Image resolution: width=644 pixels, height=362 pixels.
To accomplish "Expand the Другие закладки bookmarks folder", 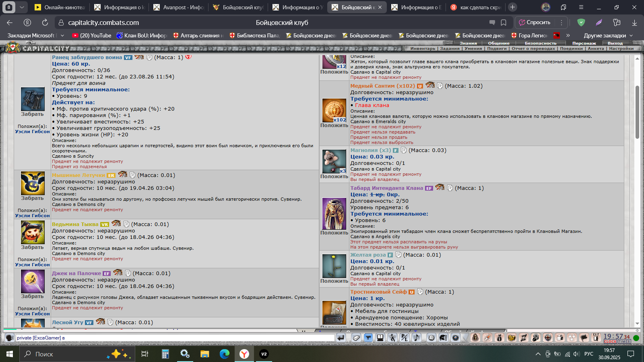I will pyautogui.click(x=608, y=35).
